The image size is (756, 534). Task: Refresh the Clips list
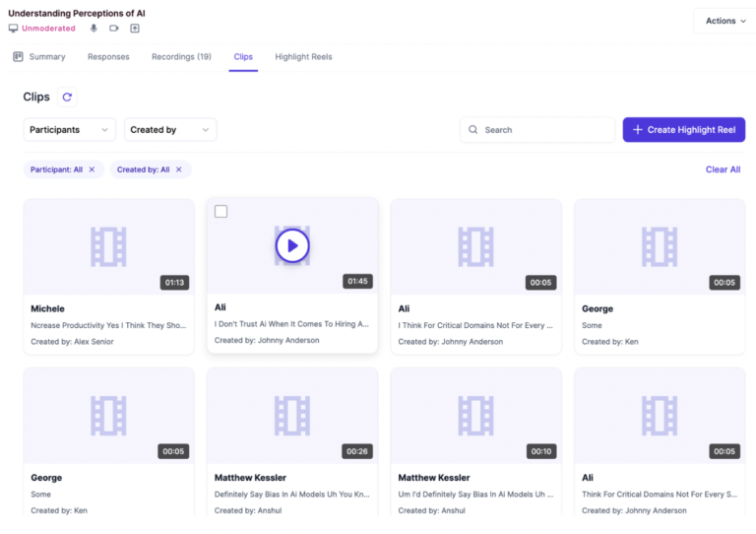pos(67,98)
